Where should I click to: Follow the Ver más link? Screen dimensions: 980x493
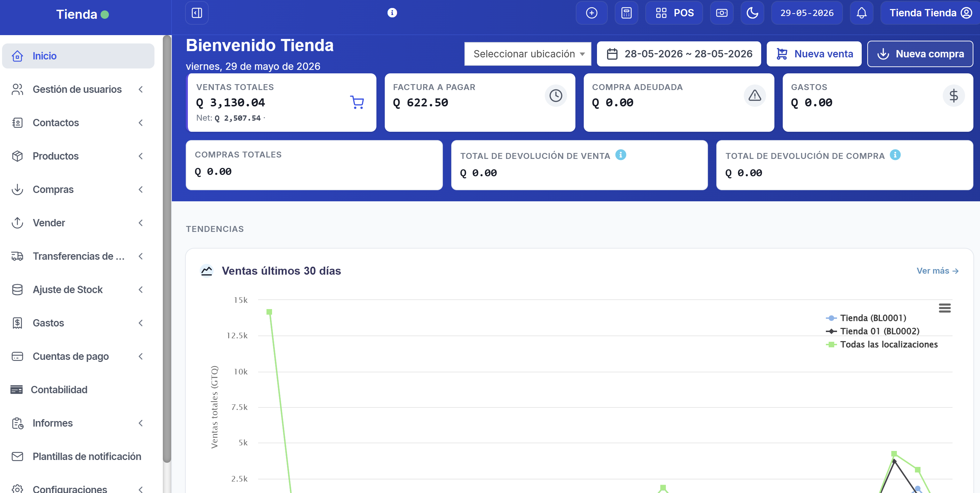click(x=937, y=270)
